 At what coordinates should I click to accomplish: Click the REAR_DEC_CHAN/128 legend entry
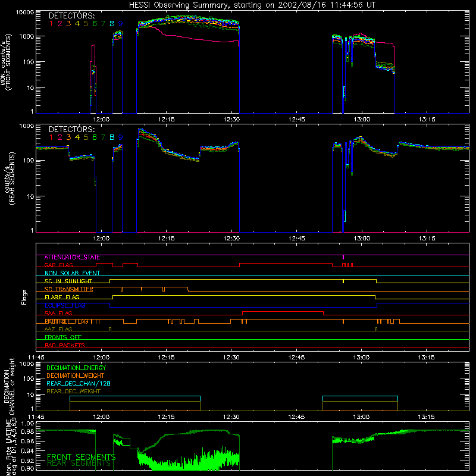[x=79, y=384]
